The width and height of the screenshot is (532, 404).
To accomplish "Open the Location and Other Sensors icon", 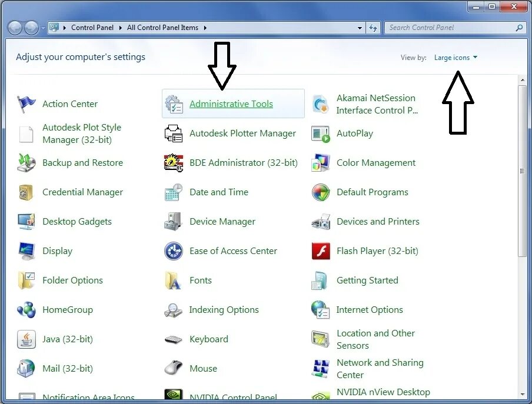I will tap(320, 339).
